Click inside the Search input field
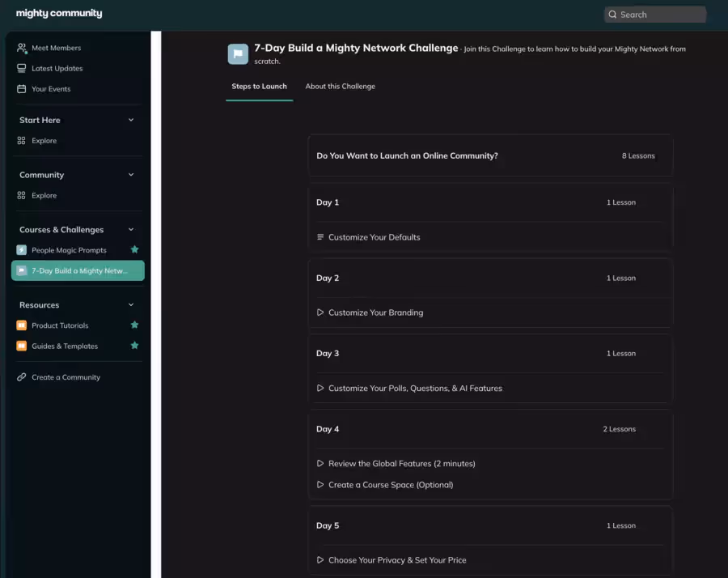The image size is (728, 578). [x=654, y=15]
